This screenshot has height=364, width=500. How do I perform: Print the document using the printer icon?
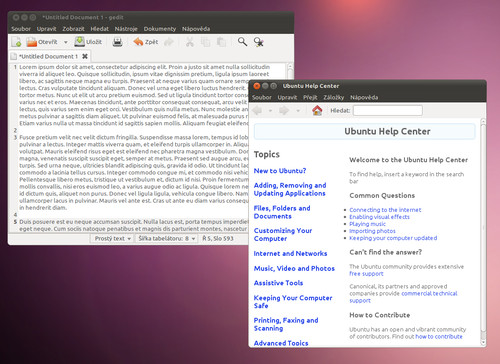[117, 42]
